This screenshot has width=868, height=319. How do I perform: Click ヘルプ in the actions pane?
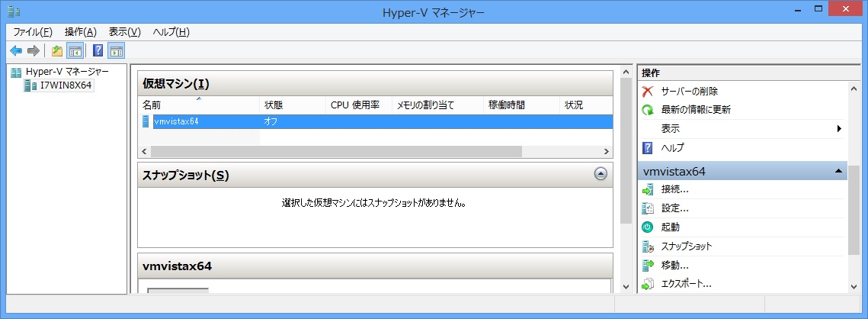tap(673, 147)
